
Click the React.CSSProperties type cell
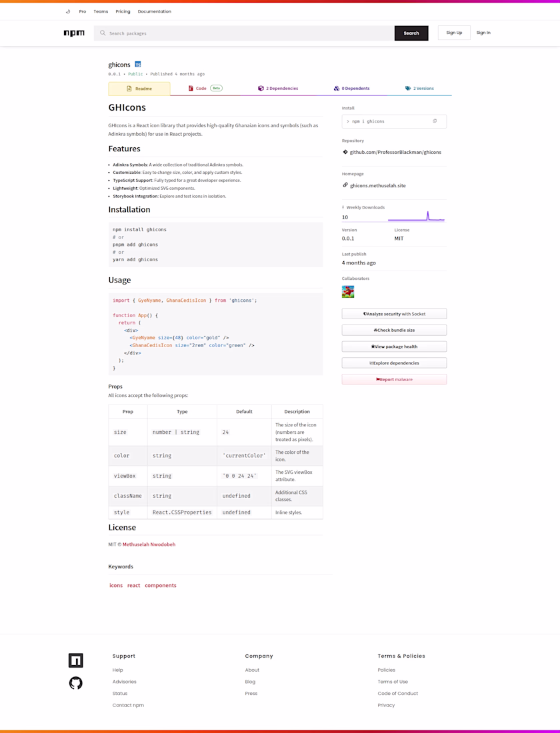coord(182,512)
